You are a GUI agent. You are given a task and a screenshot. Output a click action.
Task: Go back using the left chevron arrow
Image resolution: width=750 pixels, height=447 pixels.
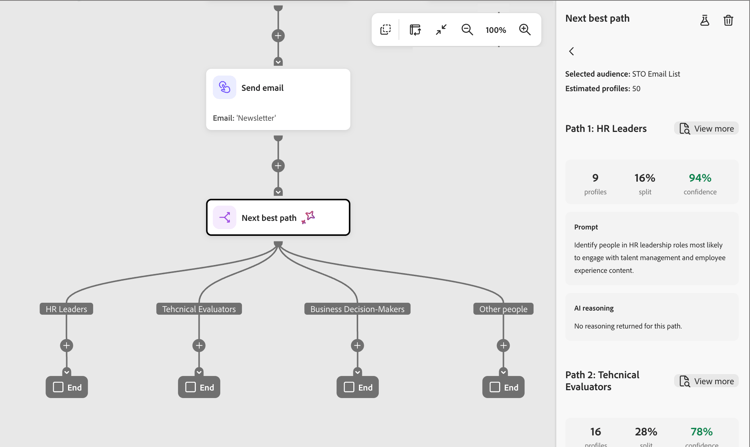571,51
